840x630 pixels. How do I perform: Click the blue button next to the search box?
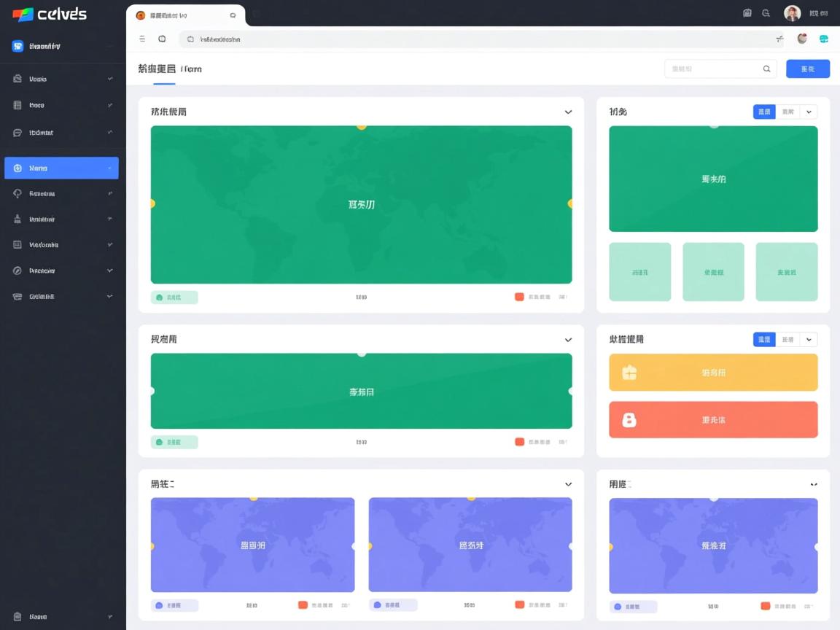[808, 69]
